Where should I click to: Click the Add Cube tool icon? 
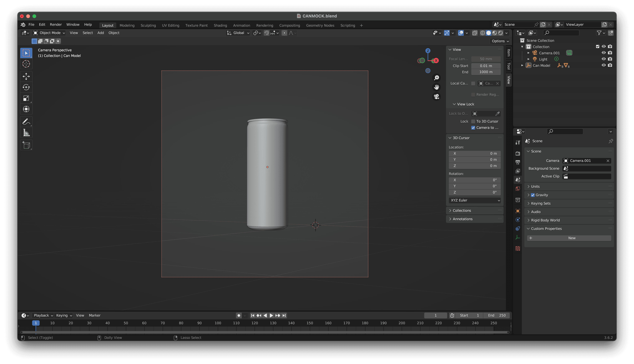click(26, 145)
